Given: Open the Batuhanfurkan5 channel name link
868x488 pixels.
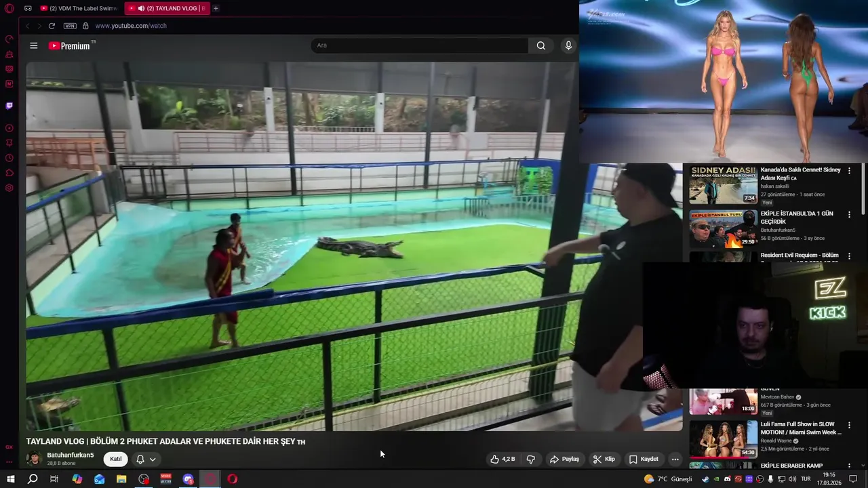Looking at the screenshot, I should coord(71,455).
